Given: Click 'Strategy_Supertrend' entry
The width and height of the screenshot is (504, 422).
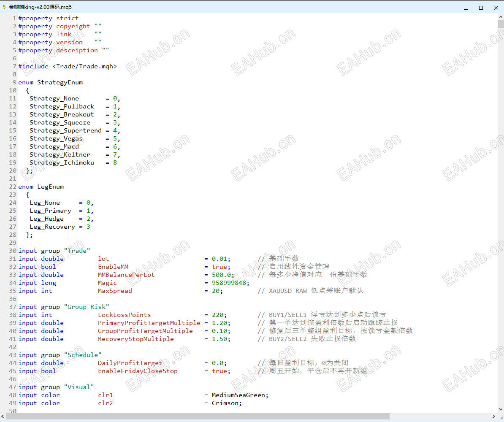Looking at the screenshot, I should 65,131.
